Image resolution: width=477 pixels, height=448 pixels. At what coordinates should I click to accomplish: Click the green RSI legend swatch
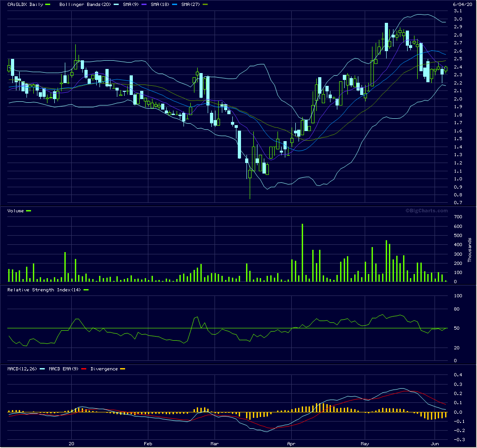[x=86, y=290]
